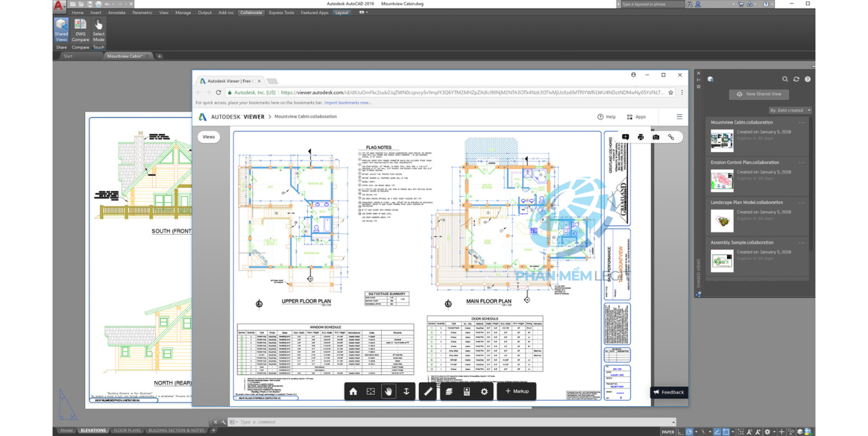
Task: Open options for Assembly Sample.collaboration
Action: [x=802, y=243]
